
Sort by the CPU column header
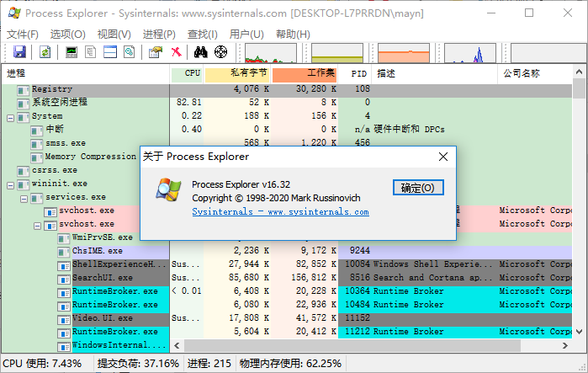pos(187,73)
